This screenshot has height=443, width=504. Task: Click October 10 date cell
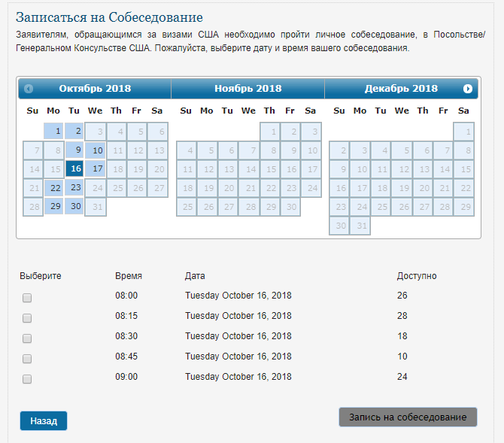[96, 150]
